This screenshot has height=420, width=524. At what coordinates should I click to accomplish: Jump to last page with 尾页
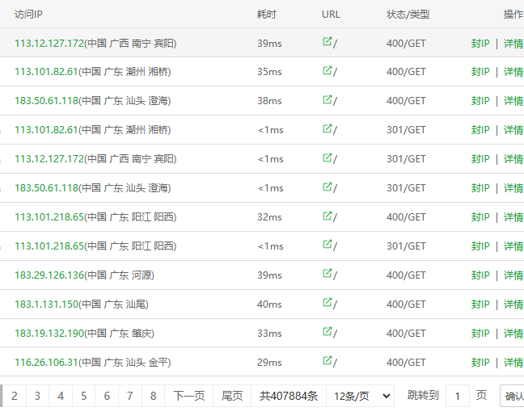point(232,396)
